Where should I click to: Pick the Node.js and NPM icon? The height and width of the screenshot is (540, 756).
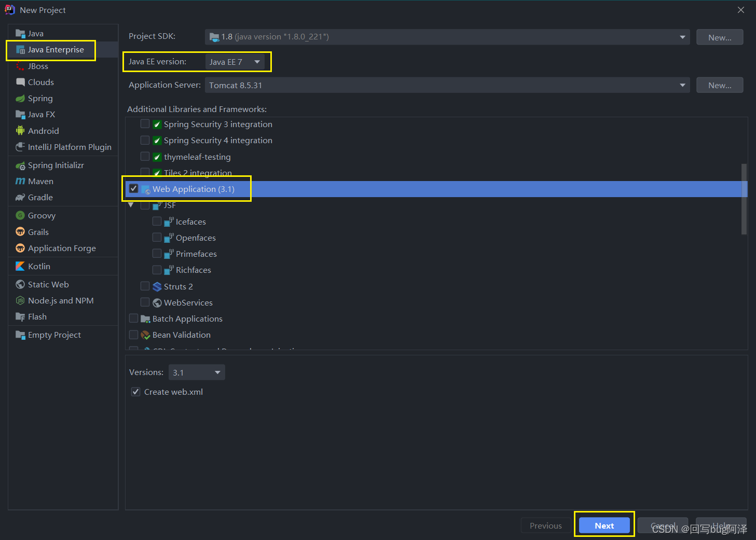pos(20,300)
